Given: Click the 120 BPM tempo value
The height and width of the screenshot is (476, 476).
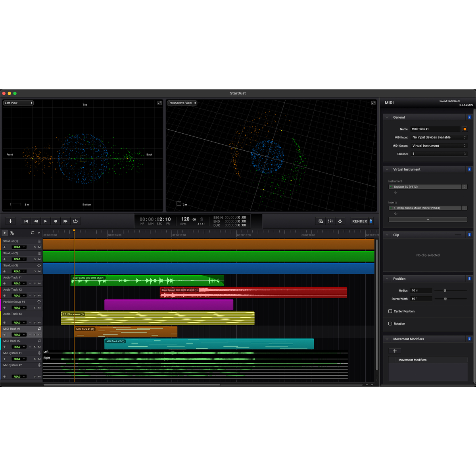Looking at the screenshot, I should (x=185, y=219).
